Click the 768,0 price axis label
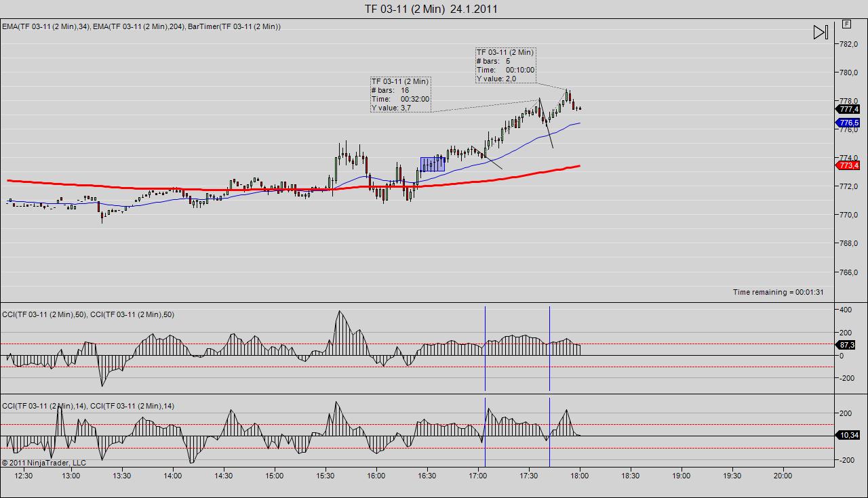Viewport: 868px width, 498px height. 849,243
